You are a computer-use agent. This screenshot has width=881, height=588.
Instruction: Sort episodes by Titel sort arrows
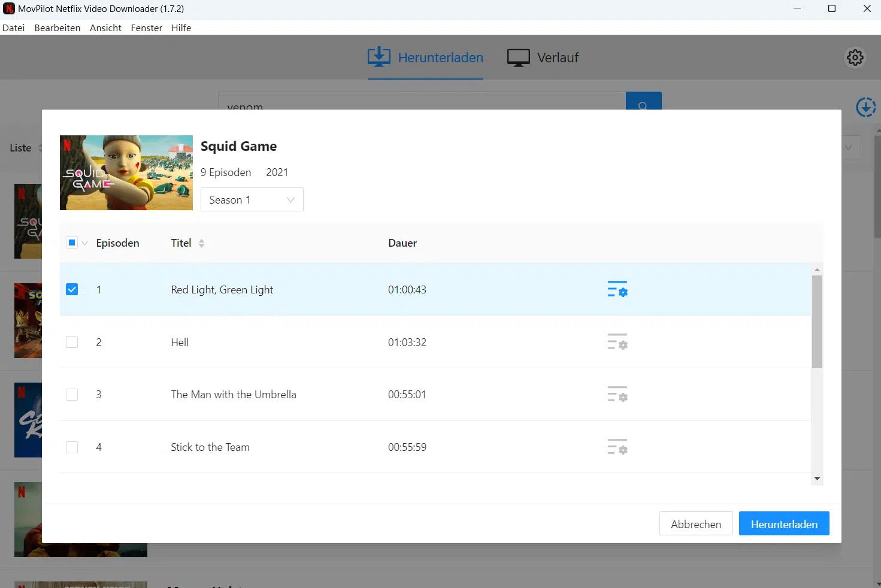pyautogui.click(x=201, y=243)
